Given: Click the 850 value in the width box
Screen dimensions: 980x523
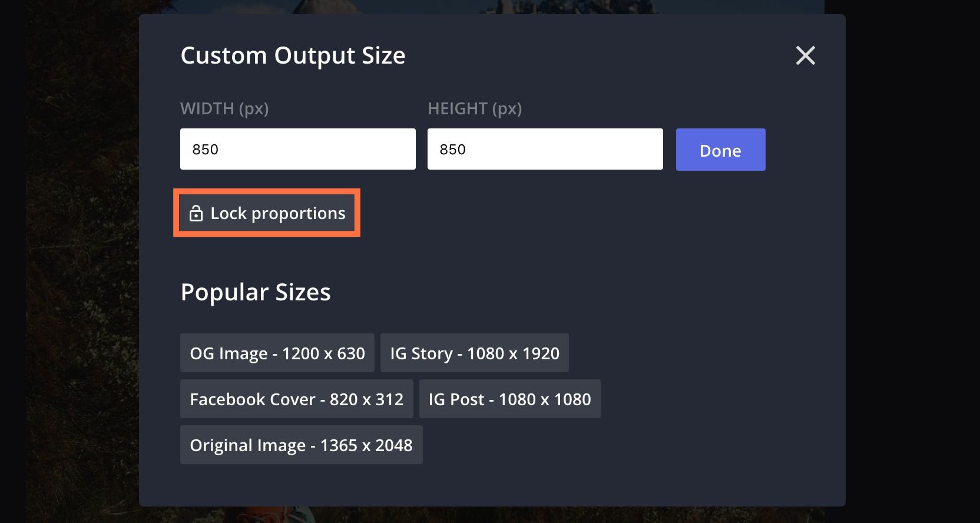Looking at the screenshot, I should (206, 150).
